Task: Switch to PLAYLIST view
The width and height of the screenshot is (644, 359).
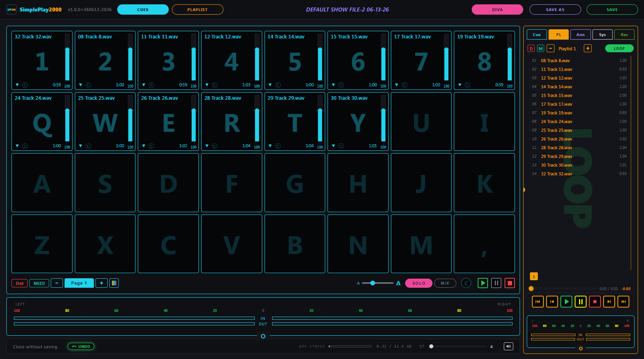Action: 198,9
